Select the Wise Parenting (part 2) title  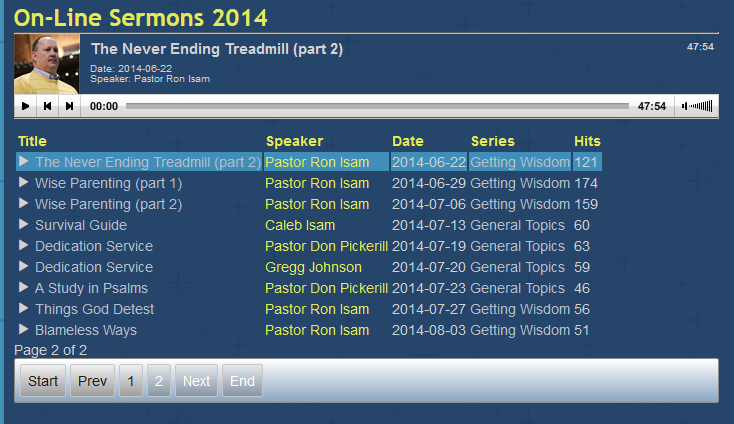click(x=109, y=205)
